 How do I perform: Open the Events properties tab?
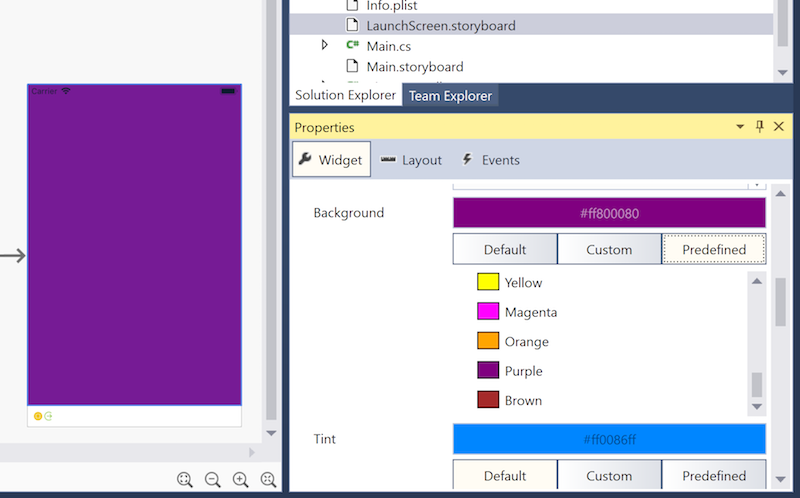(x=491, y=160)
